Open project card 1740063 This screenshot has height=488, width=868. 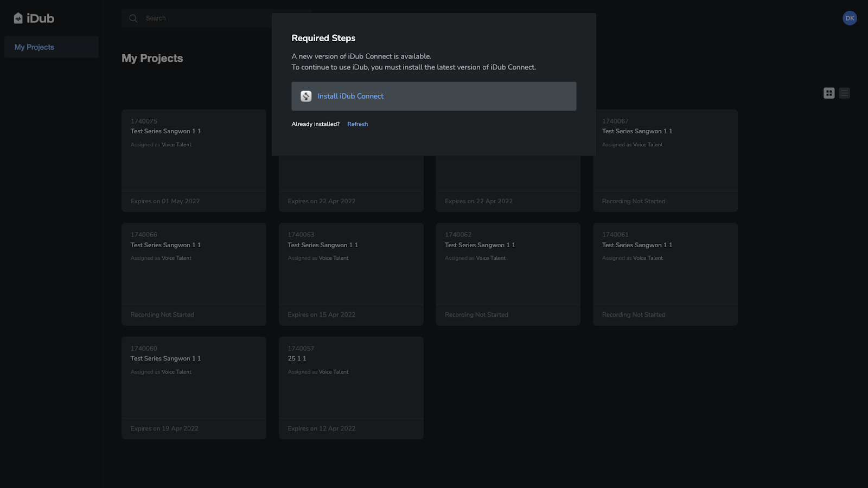pyautogui.click(x=351, y=274)
